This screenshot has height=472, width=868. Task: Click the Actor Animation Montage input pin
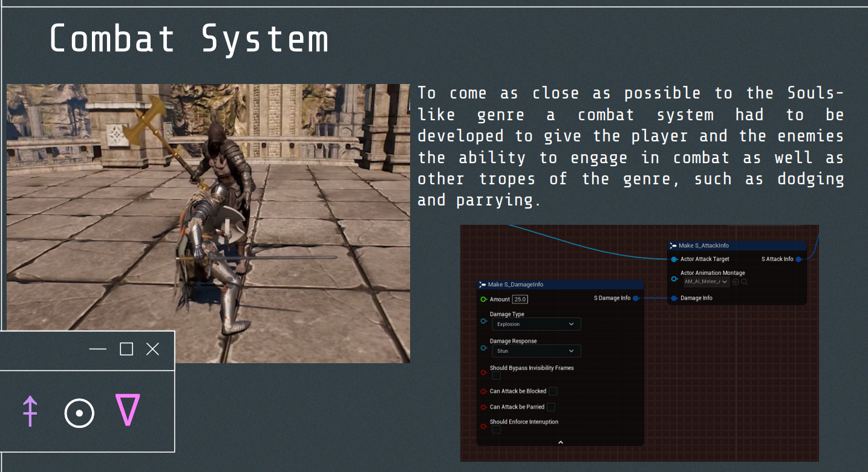(674, 279)
